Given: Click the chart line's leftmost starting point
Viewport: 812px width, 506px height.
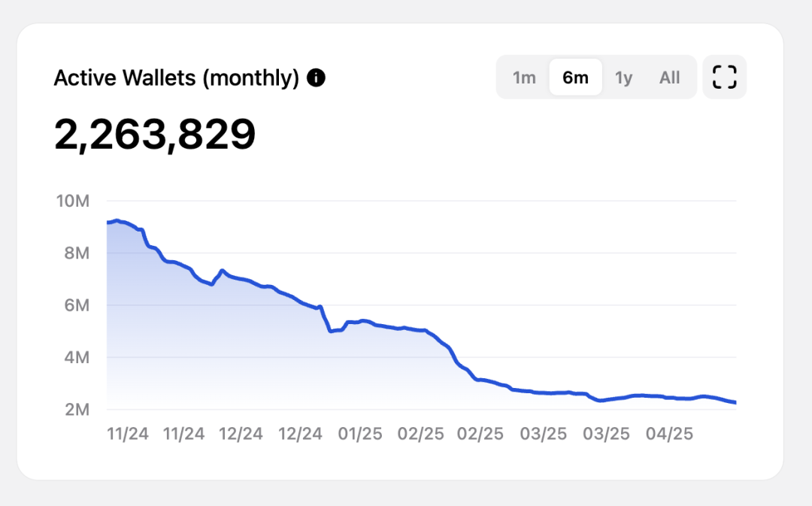Looking at the screenshot, I should point(108,223).
